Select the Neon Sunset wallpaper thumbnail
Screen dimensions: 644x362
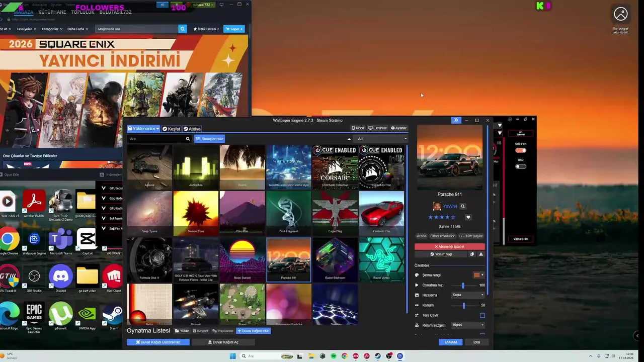point(242,259)
